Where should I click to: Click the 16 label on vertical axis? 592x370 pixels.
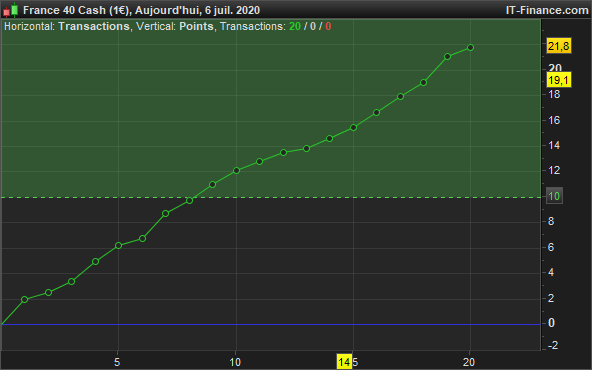[554, 120]
